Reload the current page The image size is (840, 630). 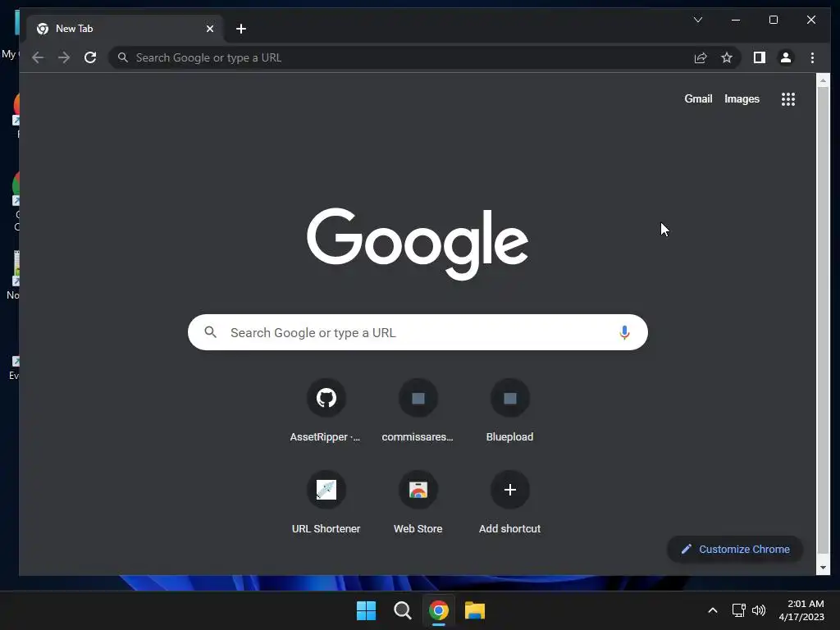click(x=90, y=58)
